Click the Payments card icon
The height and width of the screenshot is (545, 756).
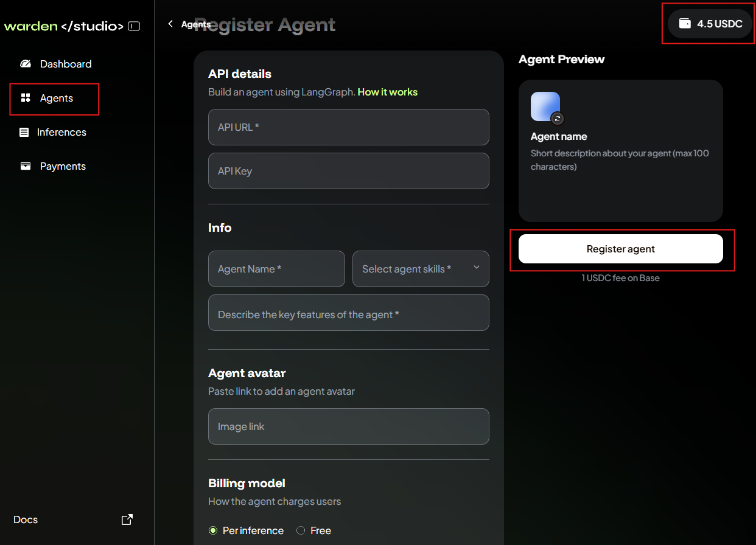coord(25,165)
